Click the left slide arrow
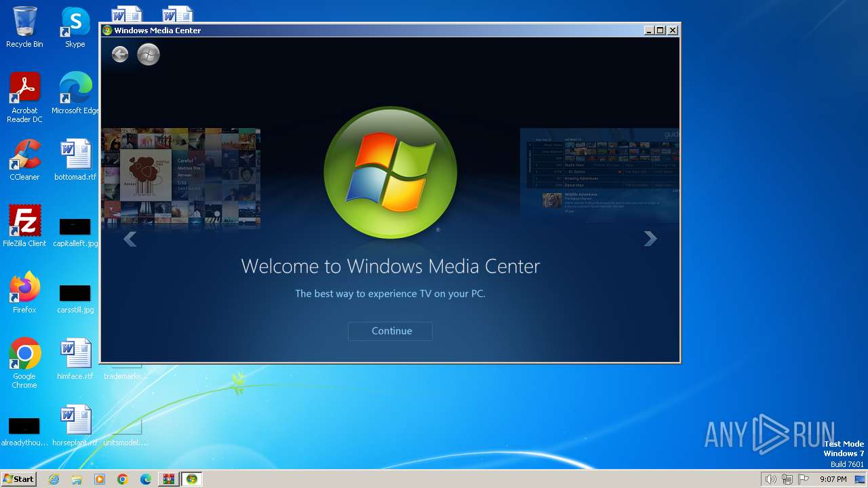 point(130,239)
